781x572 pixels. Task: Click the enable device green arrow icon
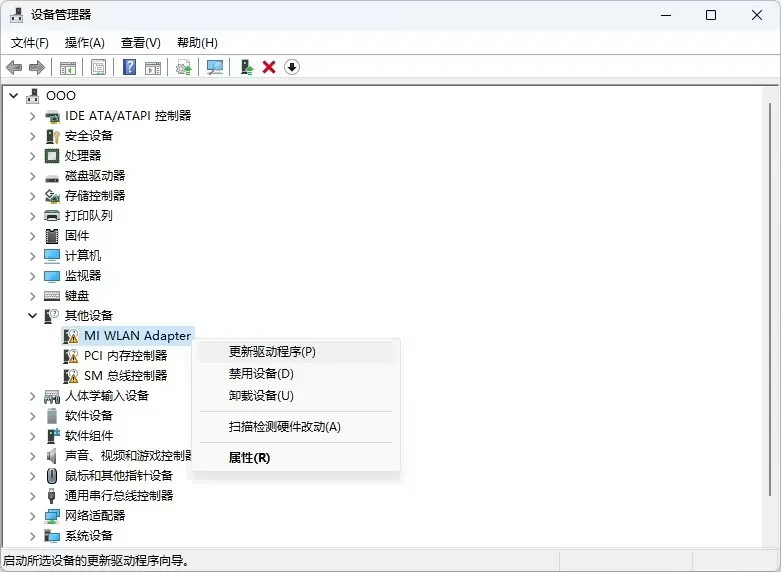click(247, 67)
